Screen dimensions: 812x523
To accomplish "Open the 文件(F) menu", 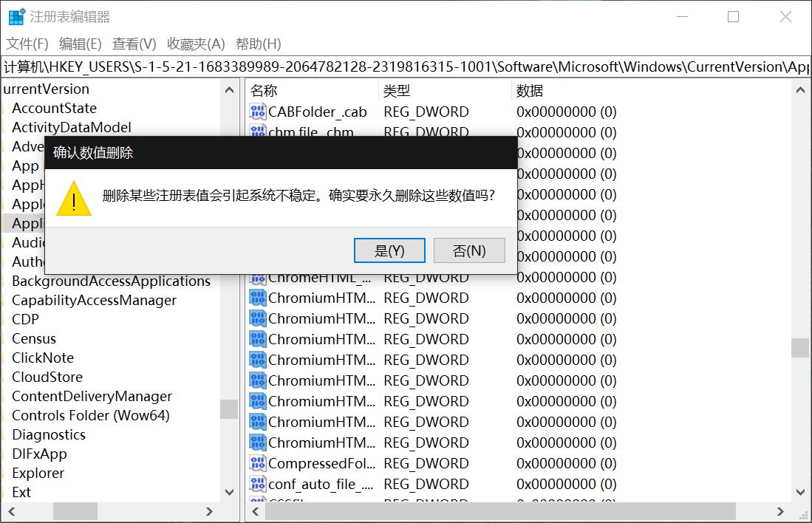I will pyautogui.click(x=27, y=44).
